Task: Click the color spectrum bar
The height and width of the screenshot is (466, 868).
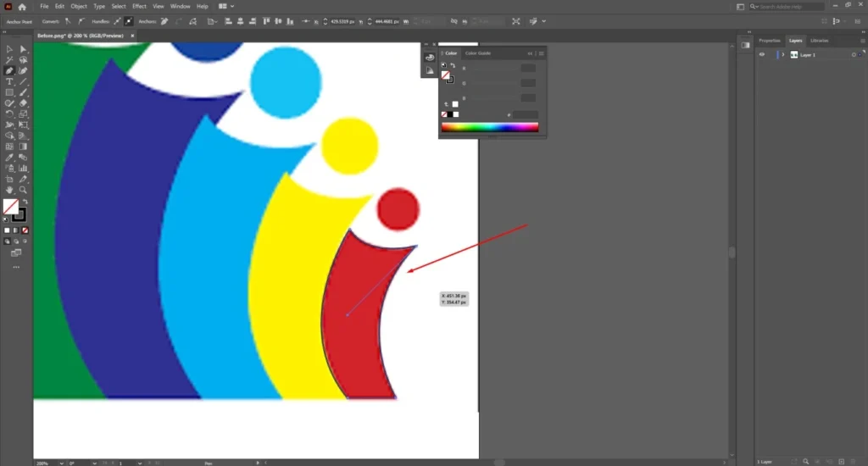Action: pyautogui.click(x=490, y=127)
